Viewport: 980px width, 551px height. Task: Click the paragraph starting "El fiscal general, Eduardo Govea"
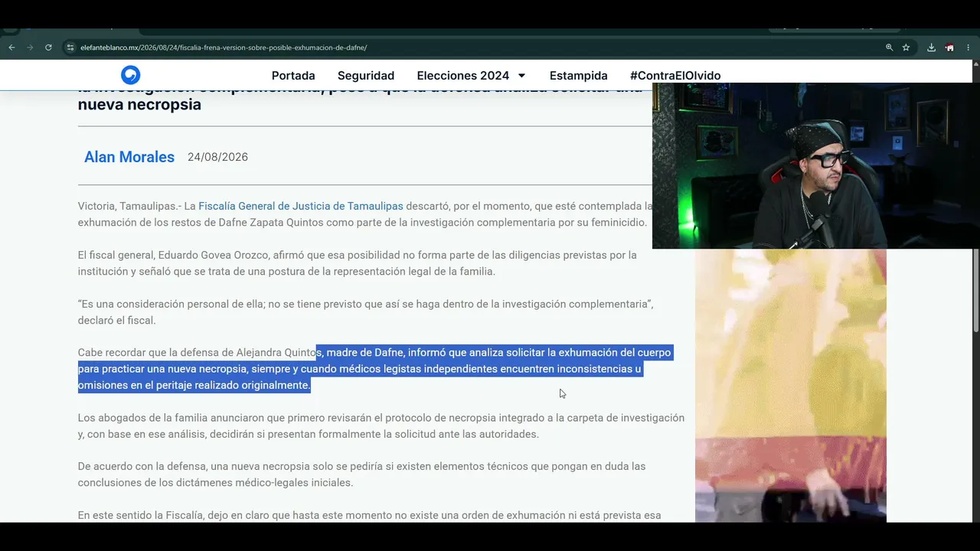pyautogui.click(x=357, y=263)
